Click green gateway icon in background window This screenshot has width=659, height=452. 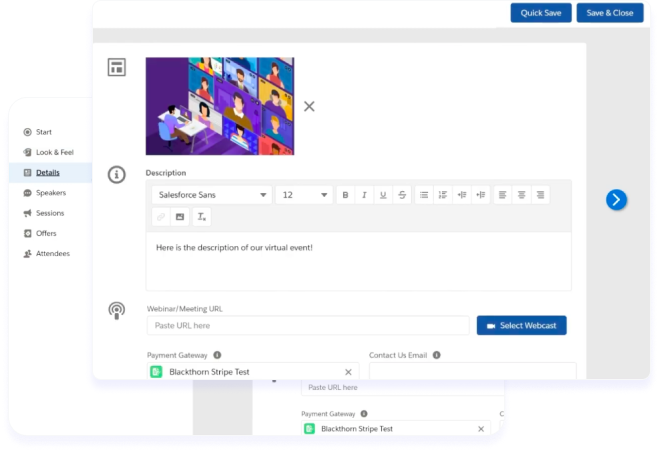pos(309,428)
